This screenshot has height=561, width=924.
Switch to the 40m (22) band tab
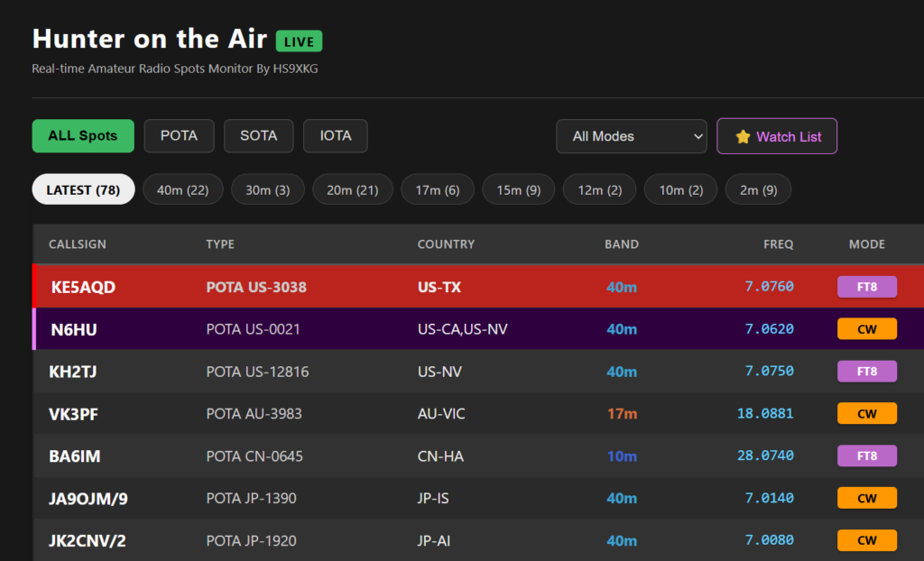(x=182, y=189)
